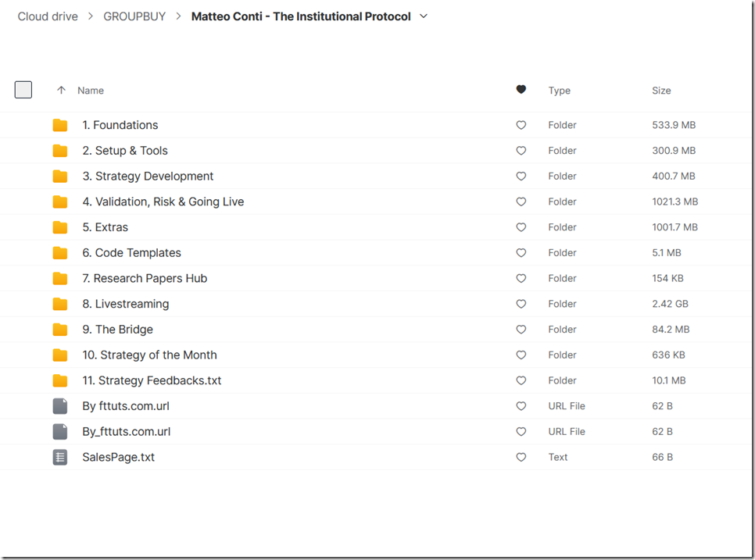Click the Text type cell for SalesPage.txt
This screenshot has height=560, width=755.
(x=557, y=457)
